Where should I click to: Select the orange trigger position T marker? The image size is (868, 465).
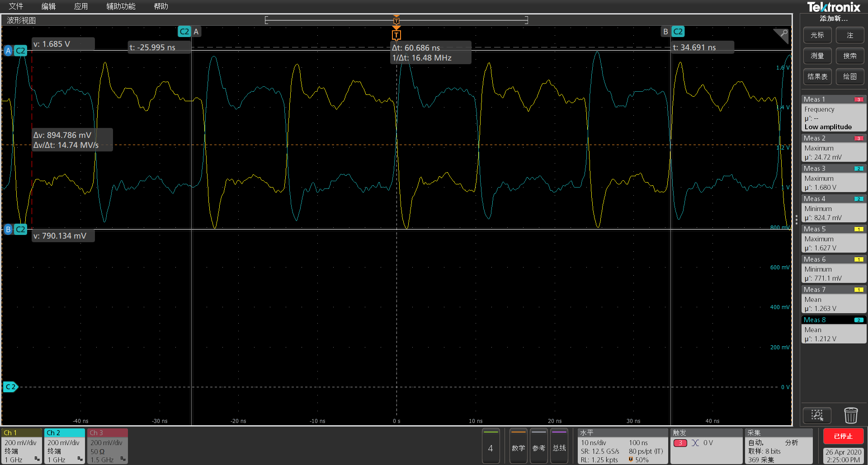(396, 35)
